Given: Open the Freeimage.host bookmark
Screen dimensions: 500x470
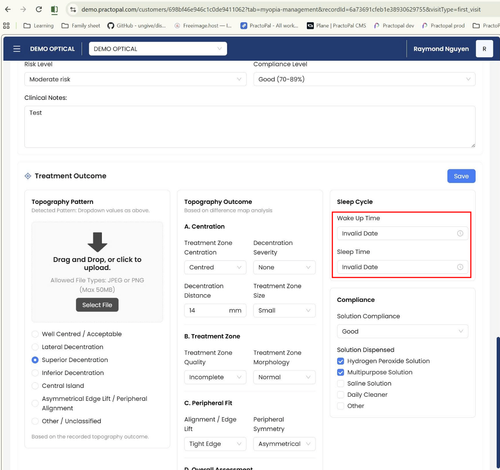Looking at the screenshot, I should pyautogui.click(x=203, y=26).
